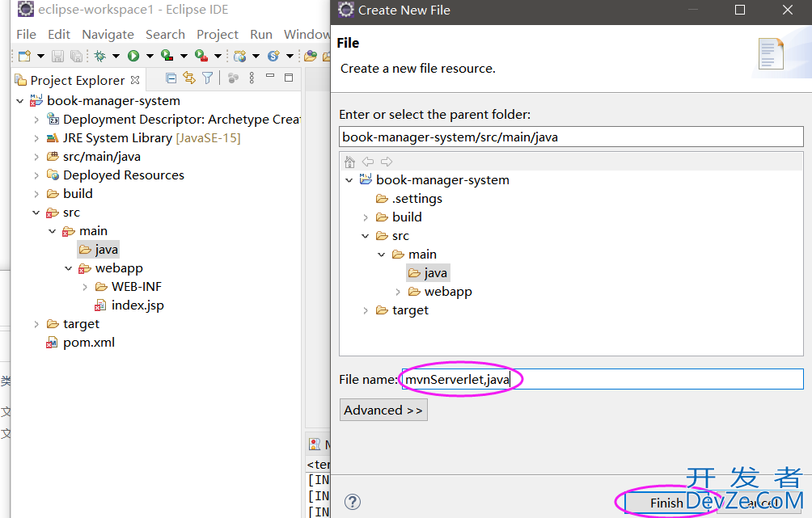
Task: Toggle Link with Editor in Project Explorer
Action: tap(189, 78)
